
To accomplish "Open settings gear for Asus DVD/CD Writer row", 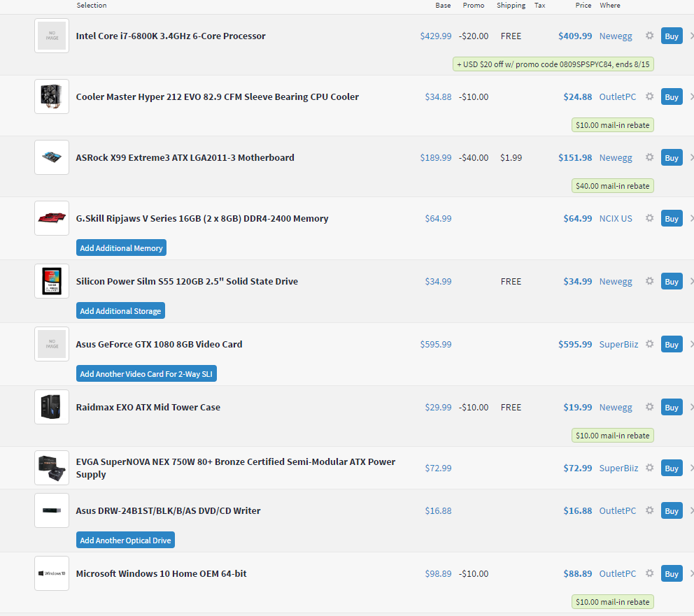I will 649,510.
